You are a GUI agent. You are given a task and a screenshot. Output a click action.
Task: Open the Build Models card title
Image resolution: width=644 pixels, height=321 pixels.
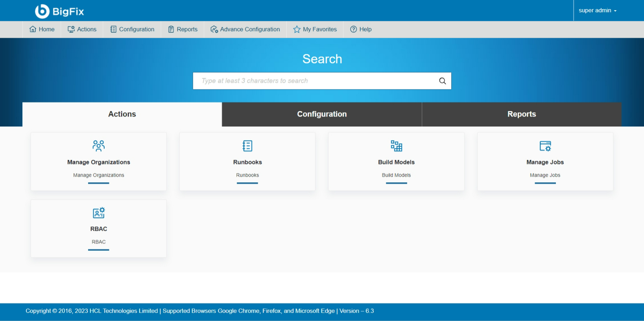[397, 162]
